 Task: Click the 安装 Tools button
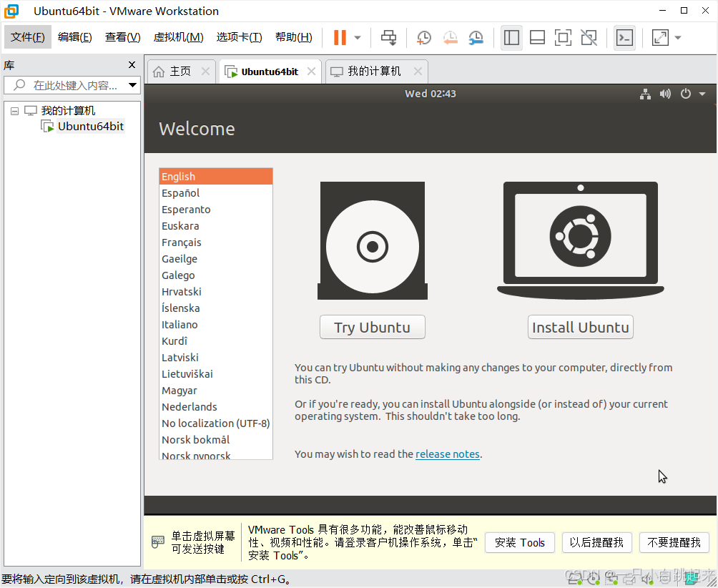pos(520,543)
